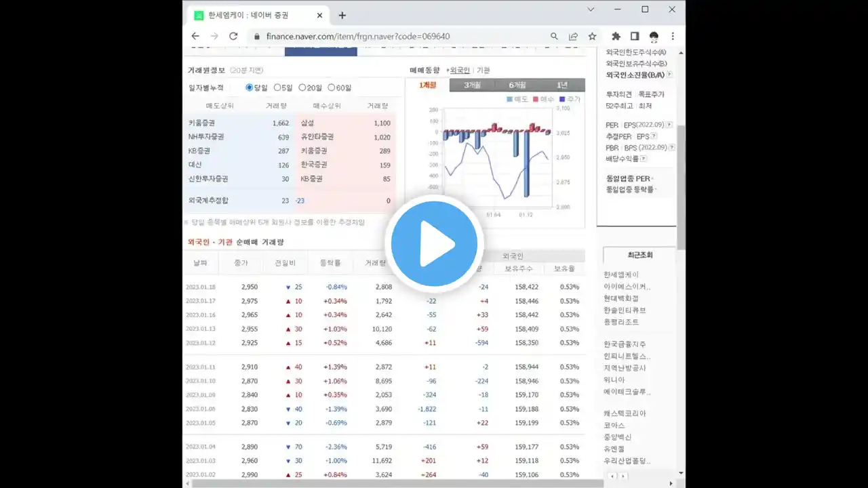The width and height of the screenshot is (868, 488).
Task: Click the page's horizontal scrollbar thumb
Action: click(x=397, y=483)
